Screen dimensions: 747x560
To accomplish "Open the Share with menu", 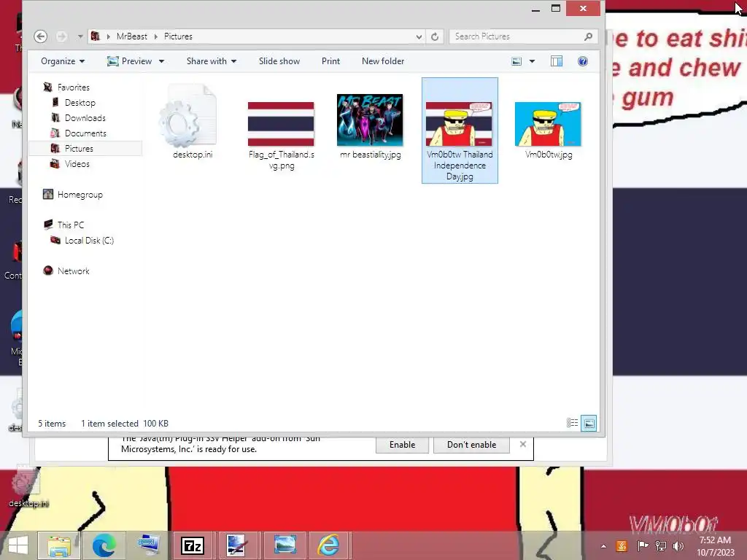I will [211, 61].
